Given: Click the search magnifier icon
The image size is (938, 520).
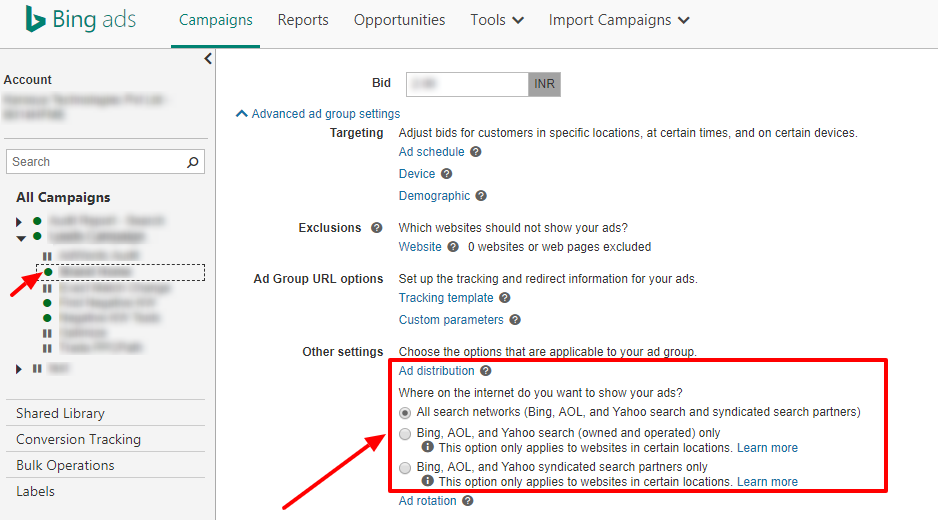Looking at the screenshot, I should pyautogui.click(x=193, y=162).
